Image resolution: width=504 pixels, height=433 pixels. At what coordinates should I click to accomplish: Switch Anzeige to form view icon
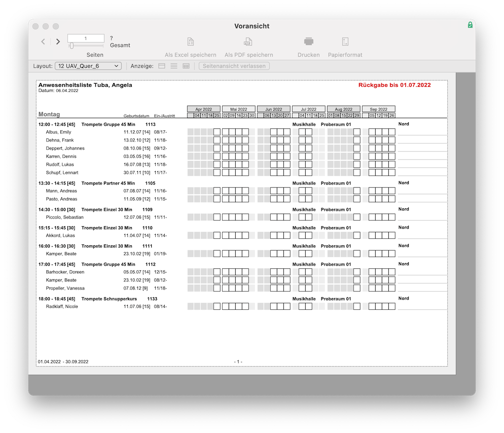click(162, 66)
